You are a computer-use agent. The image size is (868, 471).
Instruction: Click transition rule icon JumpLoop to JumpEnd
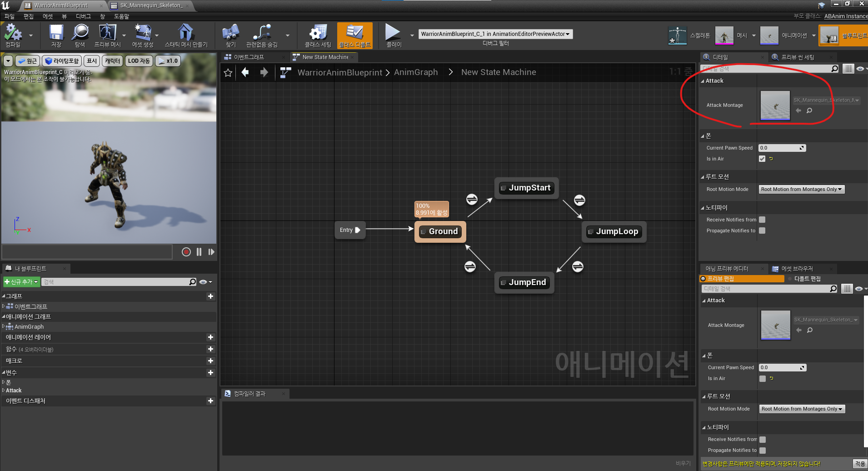tap(578, 266)
